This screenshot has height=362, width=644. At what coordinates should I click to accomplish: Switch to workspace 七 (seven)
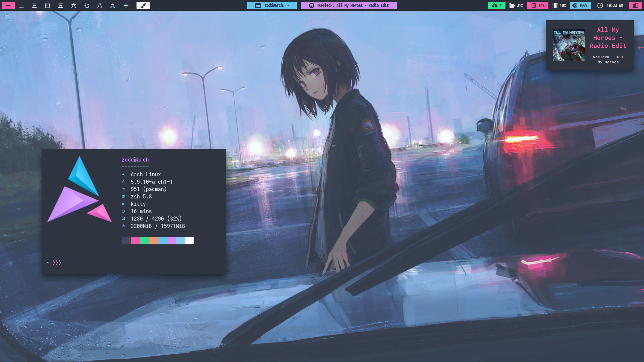(x=87, y=5)
